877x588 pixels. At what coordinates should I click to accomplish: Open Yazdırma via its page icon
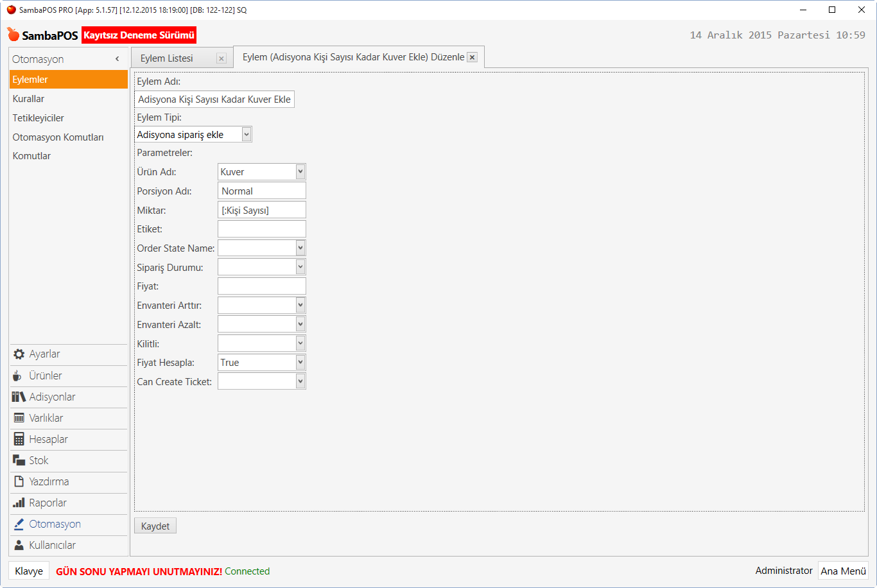coord(19,481)
